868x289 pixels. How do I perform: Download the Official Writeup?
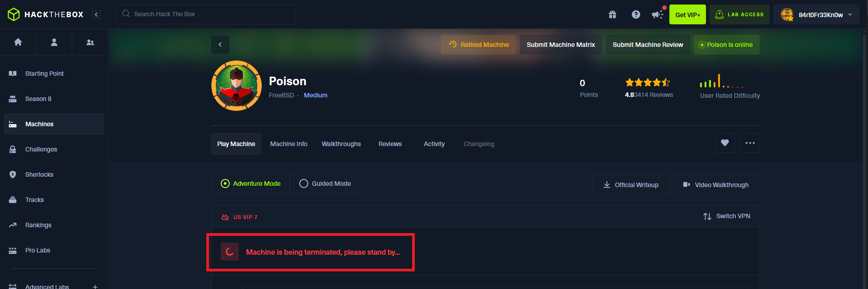(631, 185)
